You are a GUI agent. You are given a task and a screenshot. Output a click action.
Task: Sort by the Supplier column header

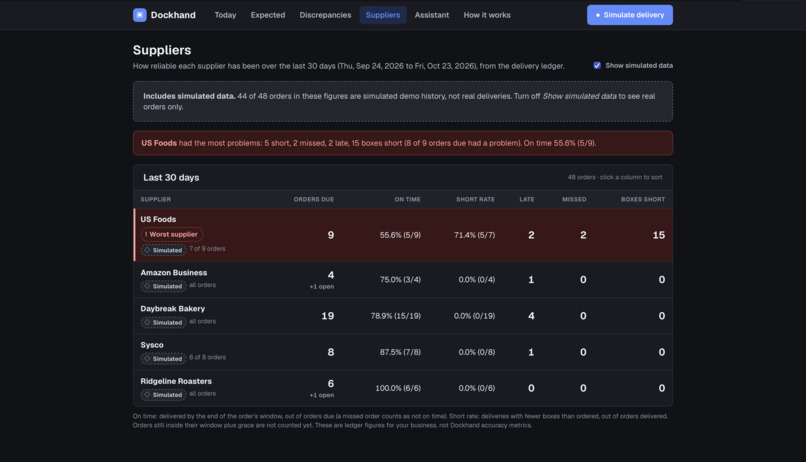tap(156, 199)
